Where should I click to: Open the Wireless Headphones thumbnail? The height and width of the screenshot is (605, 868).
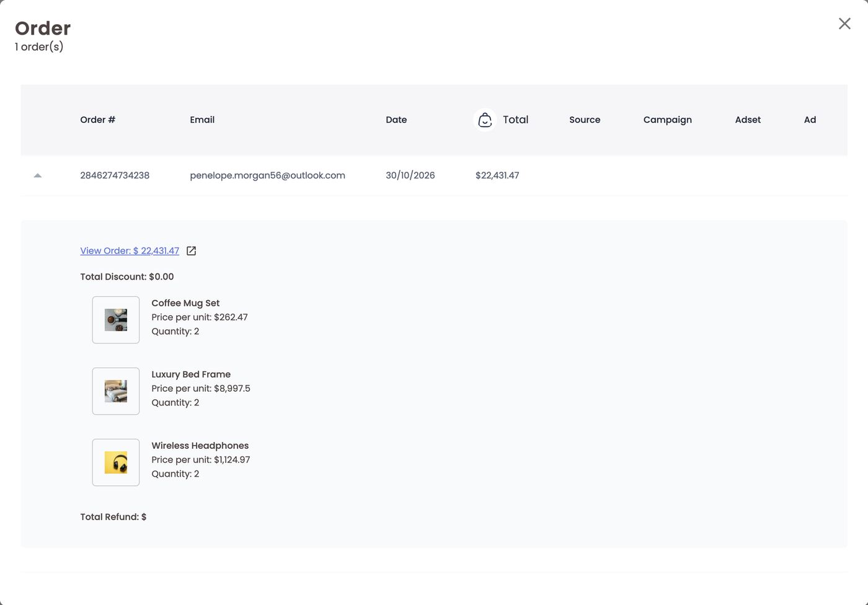(x=116, y=462)
